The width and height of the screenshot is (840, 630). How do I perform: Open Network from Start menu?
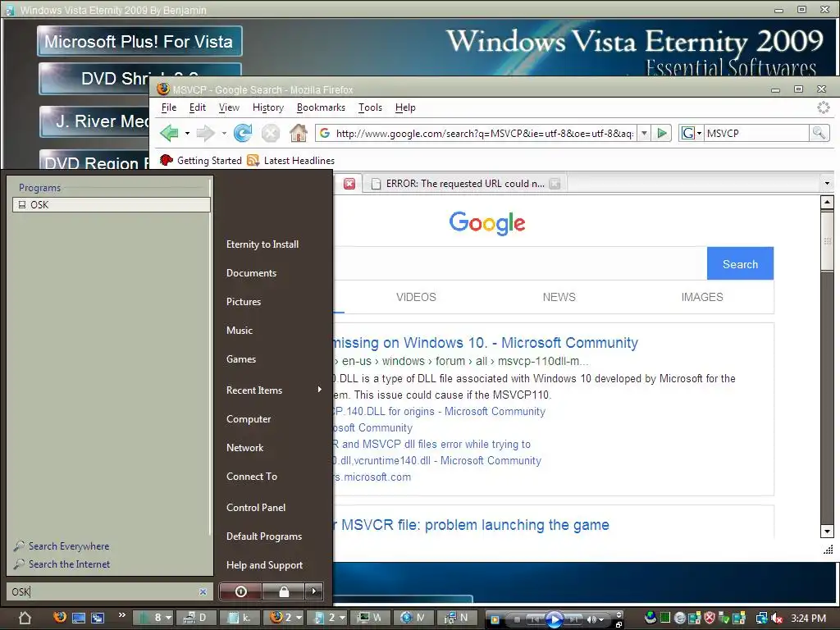click(244, 447)
